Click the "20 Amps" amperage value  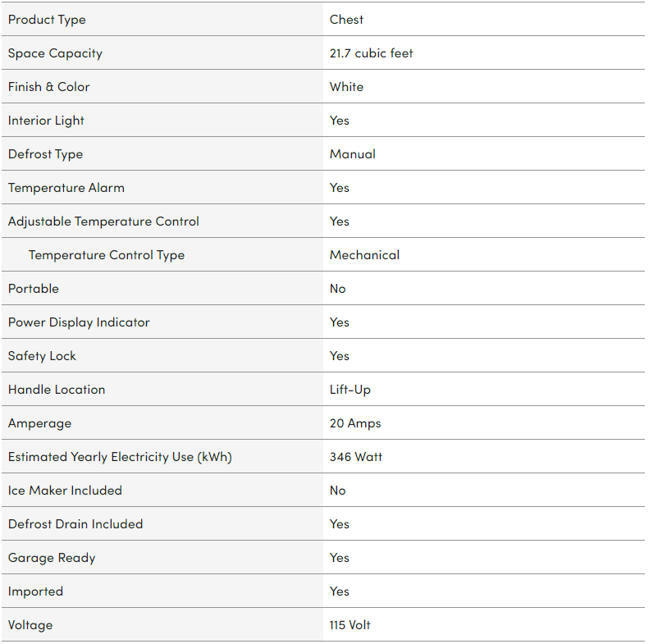click(355, 423)
